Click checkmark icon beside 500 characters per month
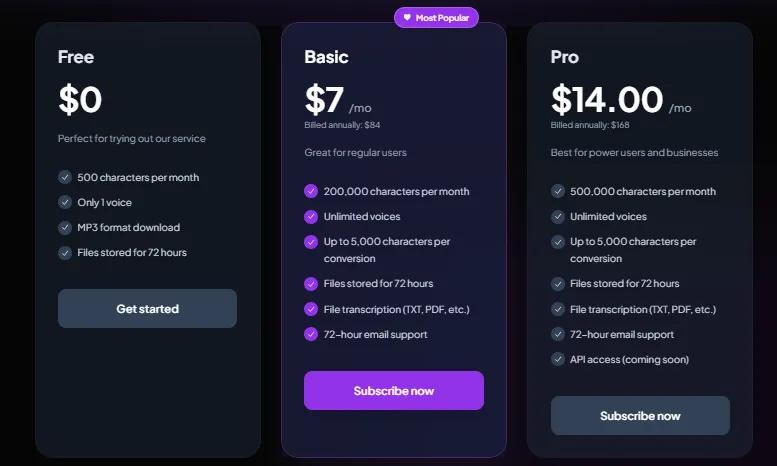Image resolution: width=777 pixels, height=466 pixels. pos(65,178)
